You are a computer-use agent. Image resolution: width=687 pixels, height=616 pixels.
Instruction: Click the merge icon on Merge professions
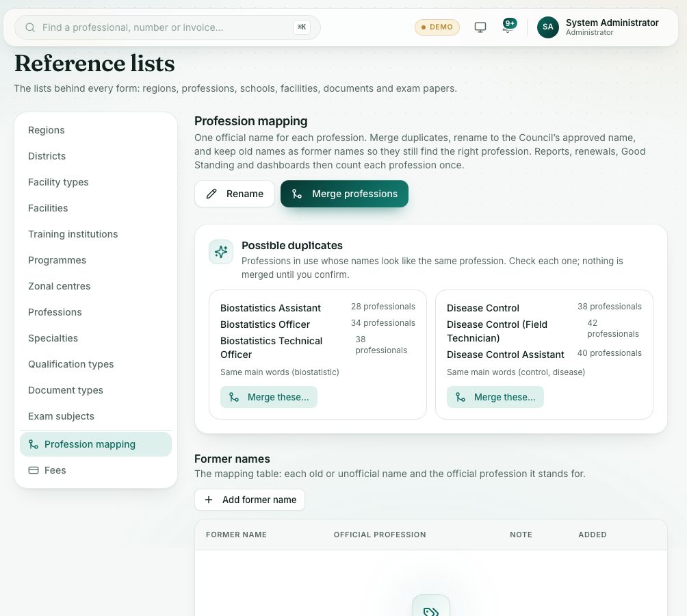(297, 194)
